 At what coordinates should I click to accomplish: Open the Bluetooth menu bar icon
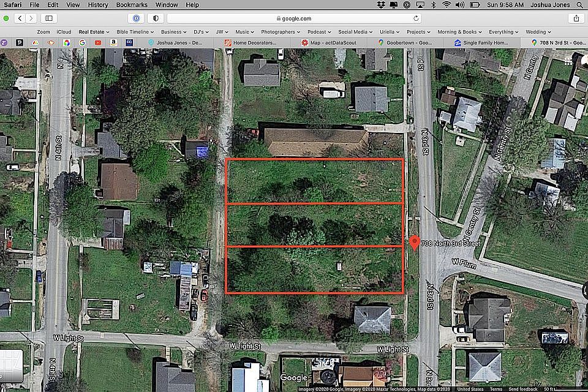(x=434, y=5)
